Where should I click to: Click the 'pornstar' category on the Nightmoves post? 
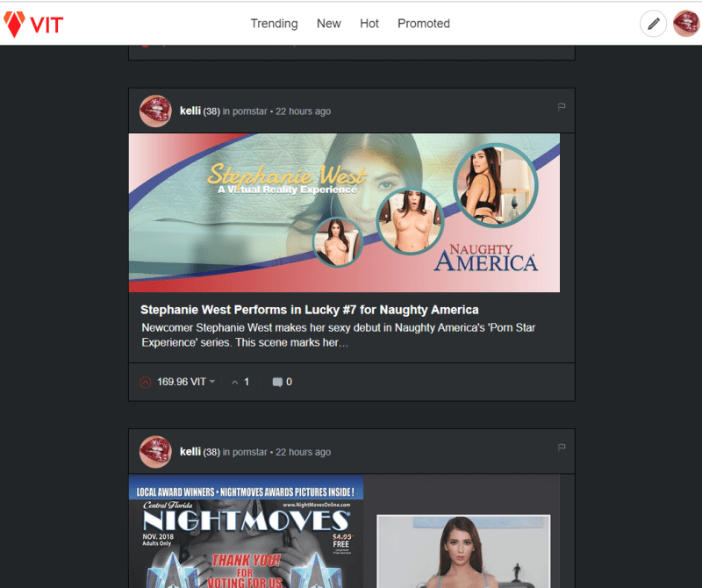click(x=249, y=452)
